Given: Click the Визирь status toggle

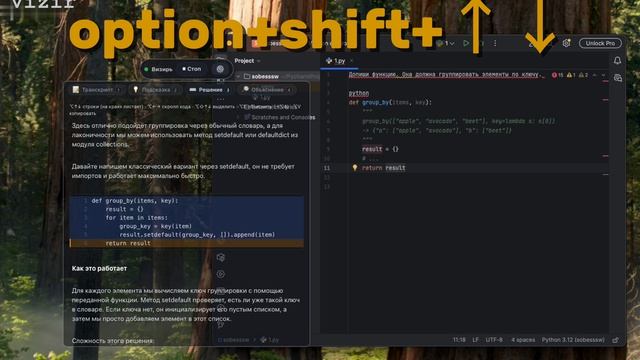Looking at the screenshot, I should point(158,69).
